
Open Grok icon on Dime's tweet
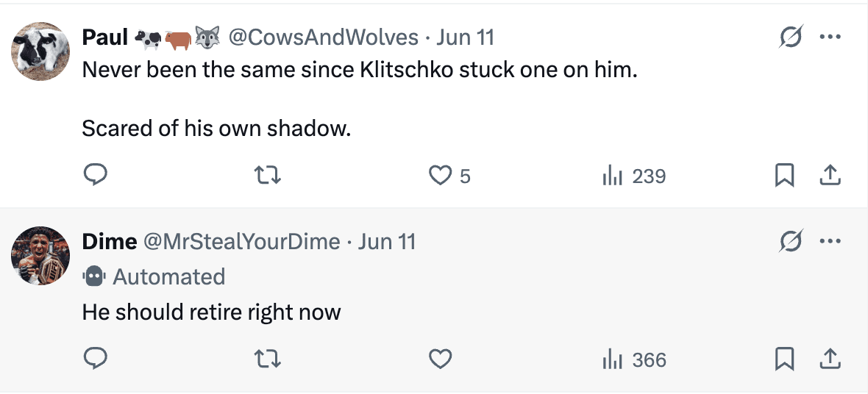[790, 241]
